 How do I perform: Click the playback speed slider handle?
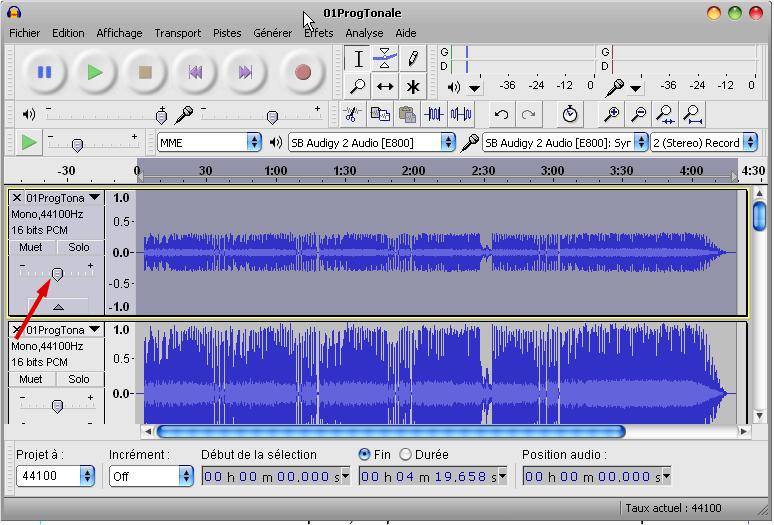[77, 145]
